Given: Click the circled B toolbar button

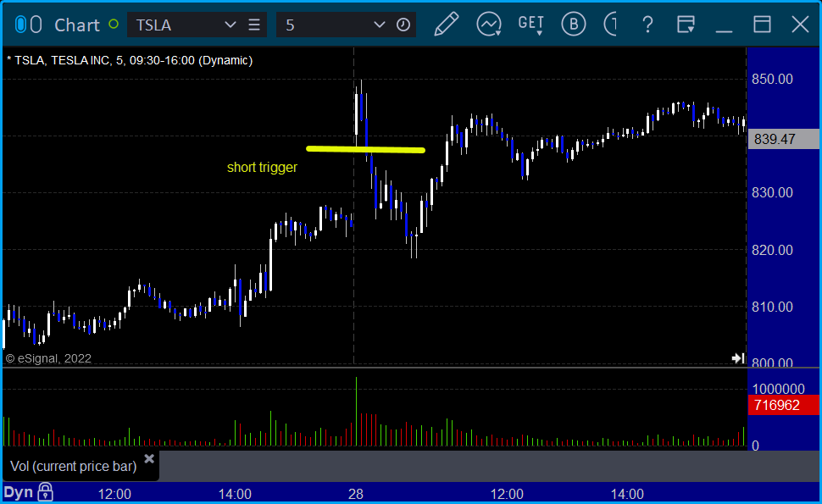Looking at the screenshot, I should pos(573,24).
